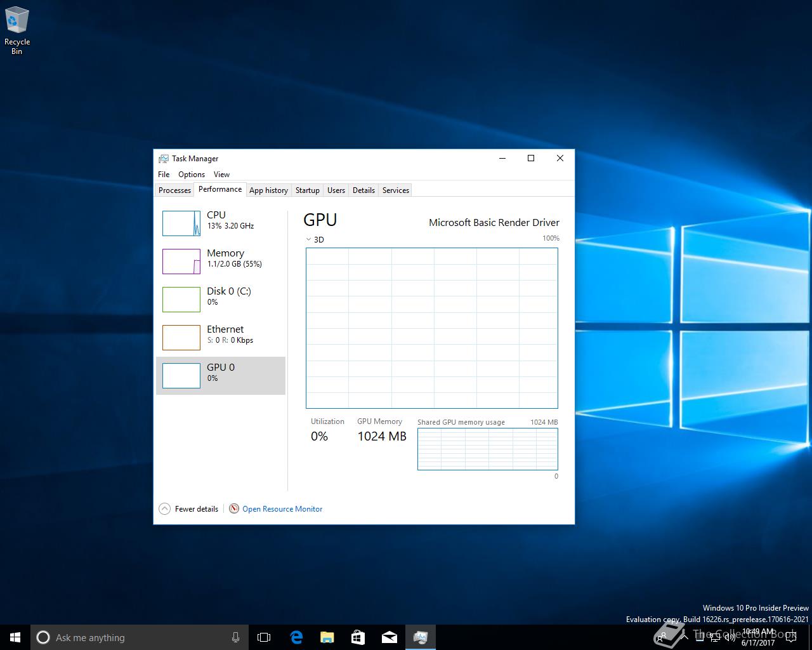Expand the 3D engine dropdown
812x650 pixels.
(315, 239)
